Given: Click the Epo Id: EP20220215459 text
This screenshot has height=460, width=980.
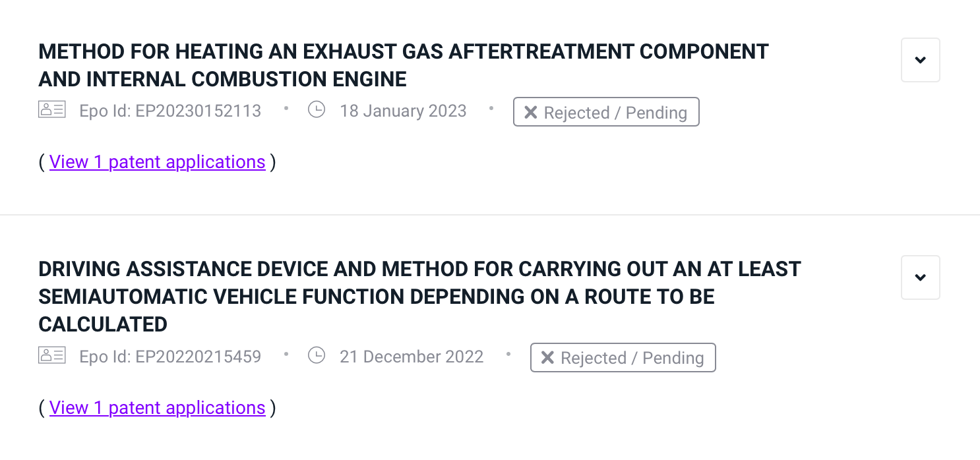Looking at the screenshot, I should pos(170,357).
